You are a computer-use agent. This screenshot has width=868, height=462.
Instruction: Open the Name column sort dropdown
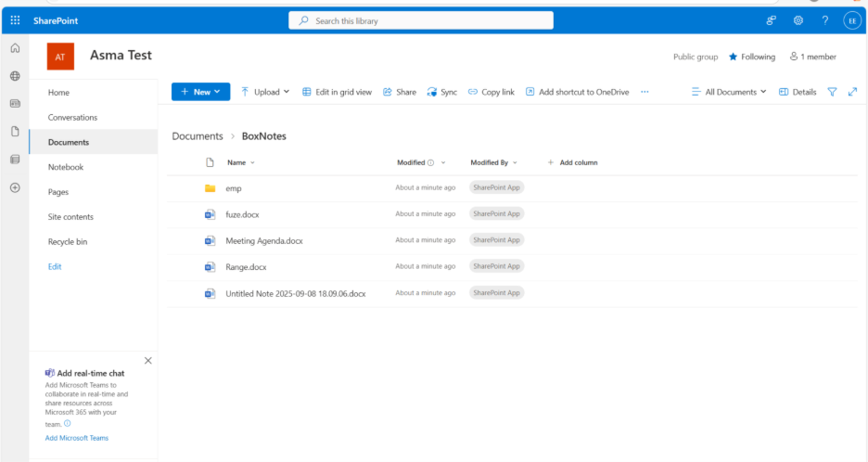point(252,163)
